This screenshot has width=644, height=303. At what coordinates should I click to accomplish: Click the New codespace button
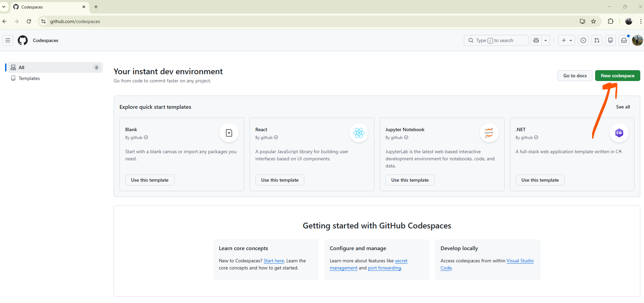618,76
